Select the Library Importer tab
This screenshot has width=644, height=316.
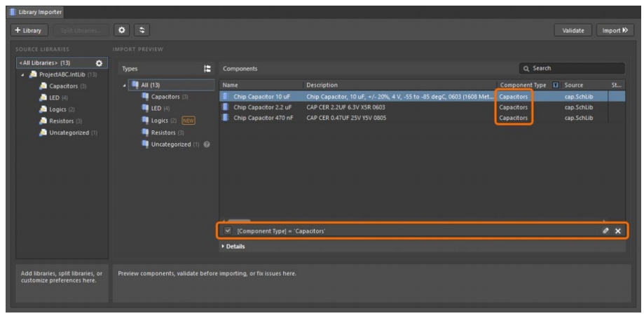pyautogui.click(x=35, y=13)
